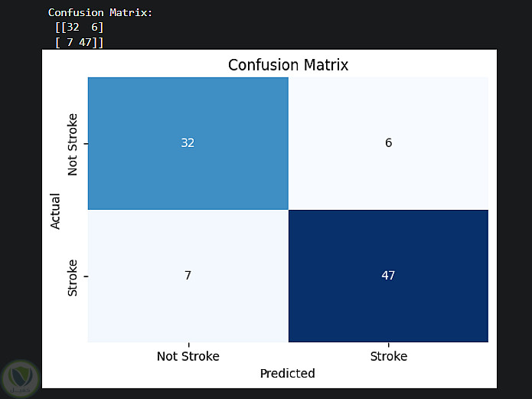
Task: Select the false positive cell showing 6
Action: click(x=388, y=143)
